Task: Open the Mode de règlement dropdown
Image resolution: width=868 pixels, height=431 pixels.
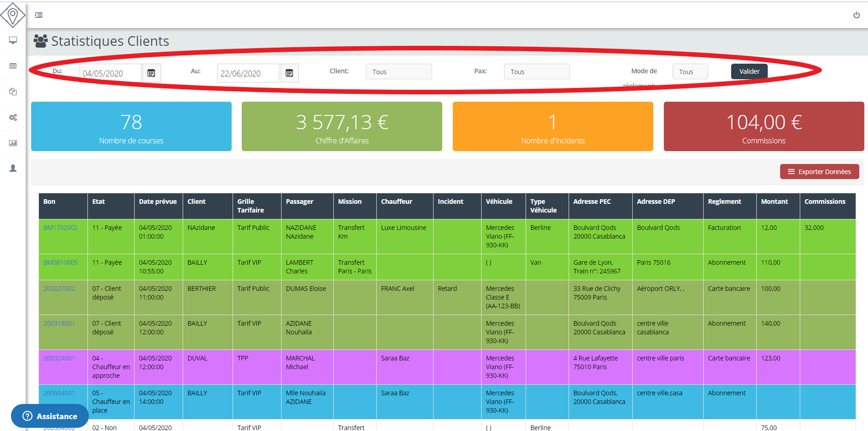Action: click(690, 71)
